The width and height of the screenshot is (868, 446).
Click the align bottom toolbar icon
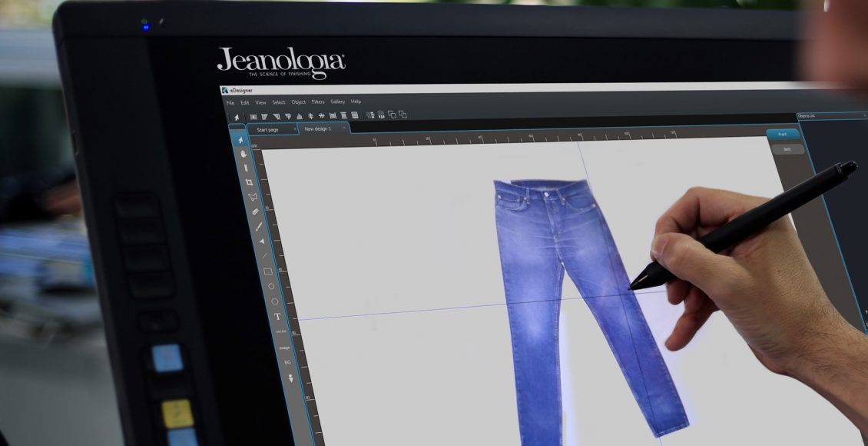(x=300, y=116)
